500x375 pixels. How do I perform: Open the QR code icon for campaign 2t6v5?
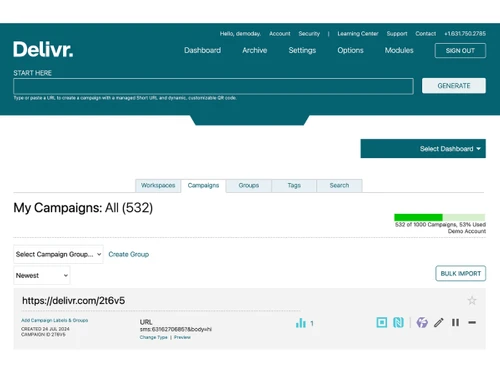(x=382, y=322)
